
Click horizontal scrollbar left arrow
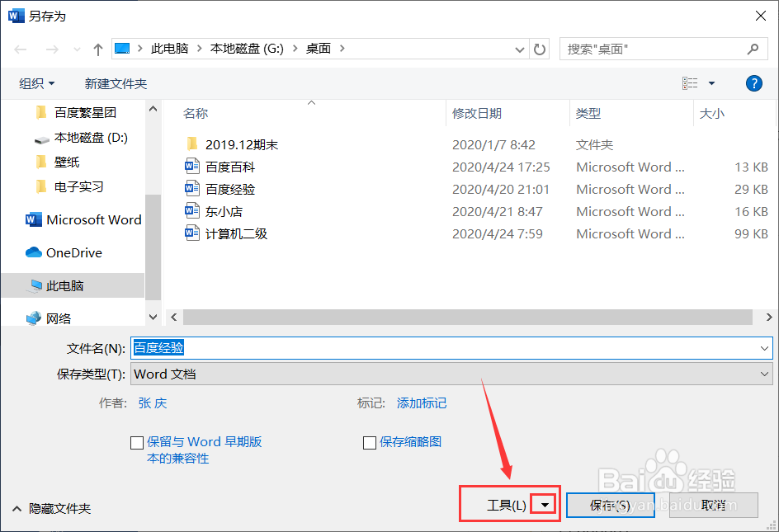tap(174, 317)
